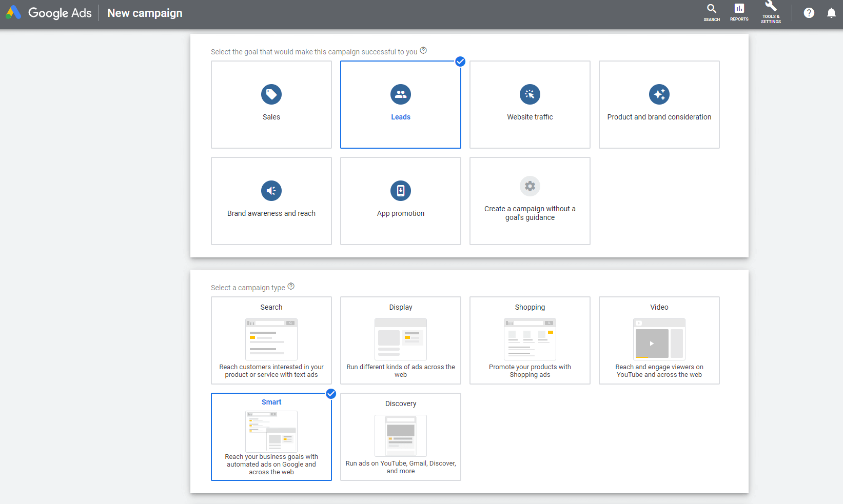Click 'Reach customers interested in your product' description
Screen dimensions: 843x504
click(x=271, y=371)
